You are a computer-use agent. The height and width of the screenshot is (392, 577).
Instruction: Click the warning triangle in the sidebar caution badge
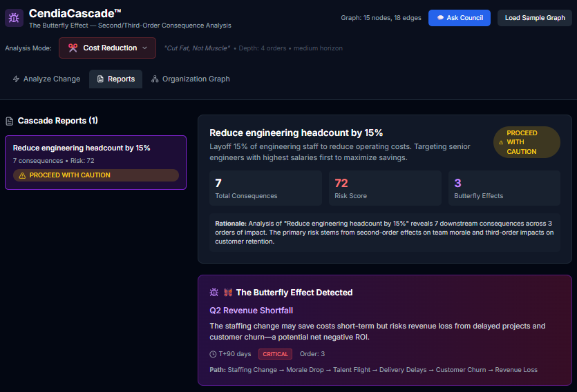pos(22,175)
